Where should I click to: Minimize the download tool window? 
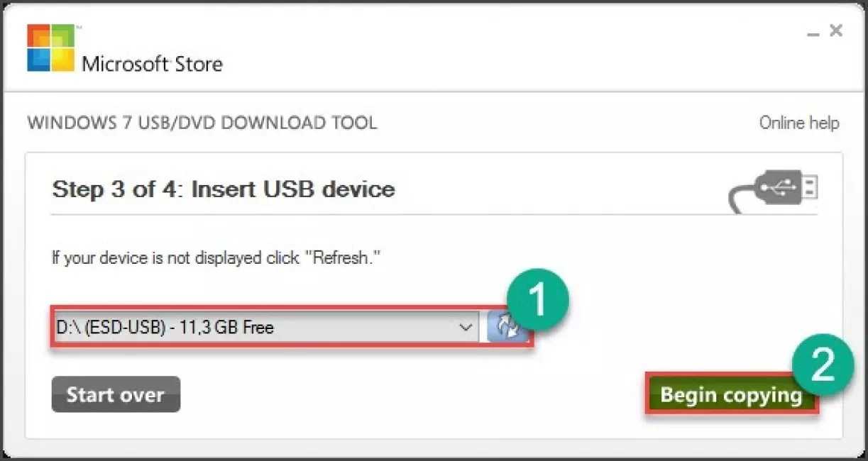pyautogui.click(x=813, y=33)
